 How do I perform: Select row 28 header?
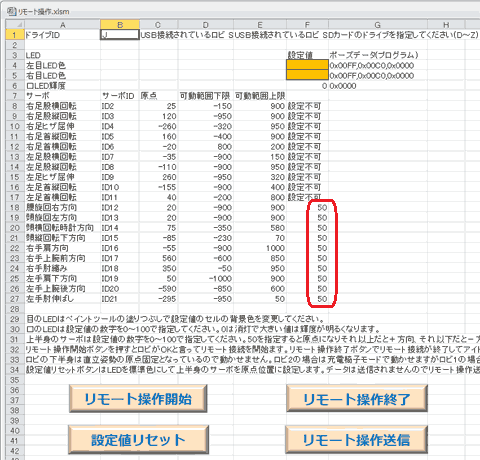pos(15,309)
